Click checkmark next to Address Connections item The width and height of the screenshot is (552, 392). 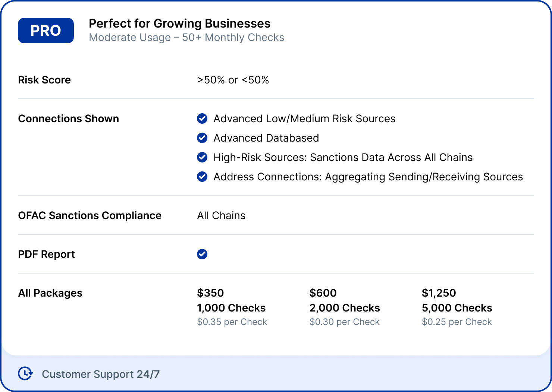point(202,177)
